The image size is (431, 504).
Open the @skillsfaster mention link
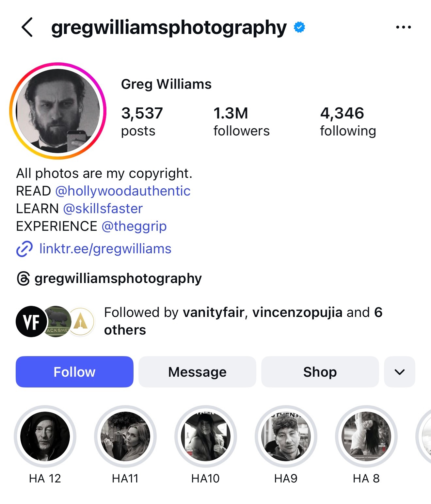(x=103, y=209)
